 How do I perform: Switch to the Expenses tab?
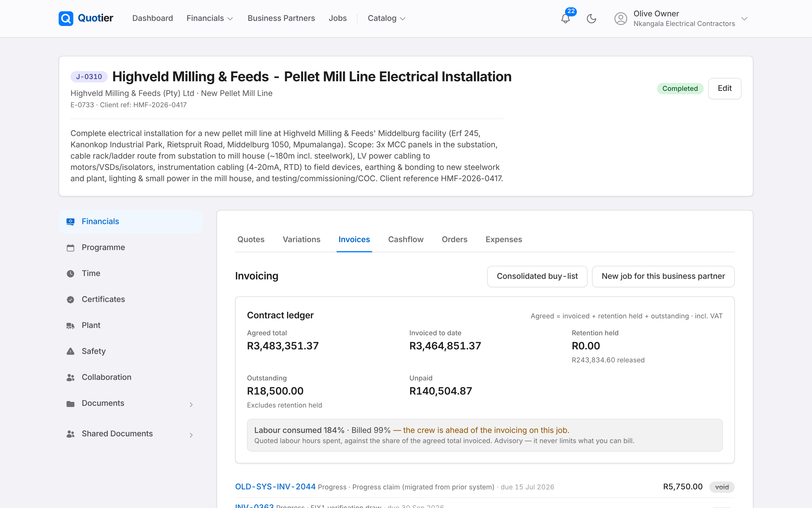504,240
